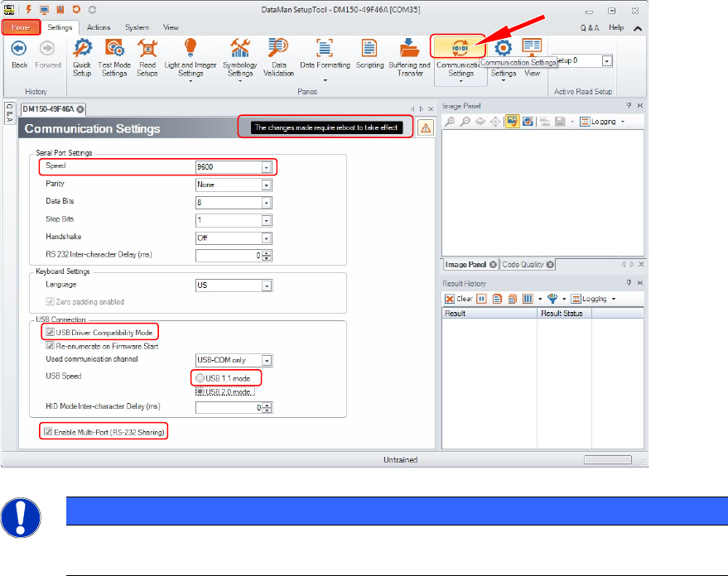728x576 pixels.
Task: Open Symbology Settings
Action: [x=239, y=56]
